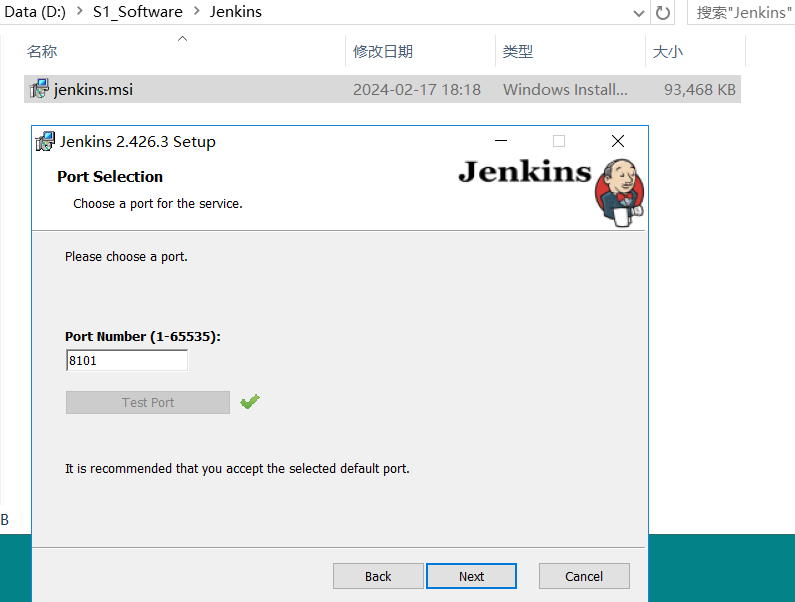795x602 pixels.
Task: Click the sort arrow above 名称
Action: coord(183,39)
